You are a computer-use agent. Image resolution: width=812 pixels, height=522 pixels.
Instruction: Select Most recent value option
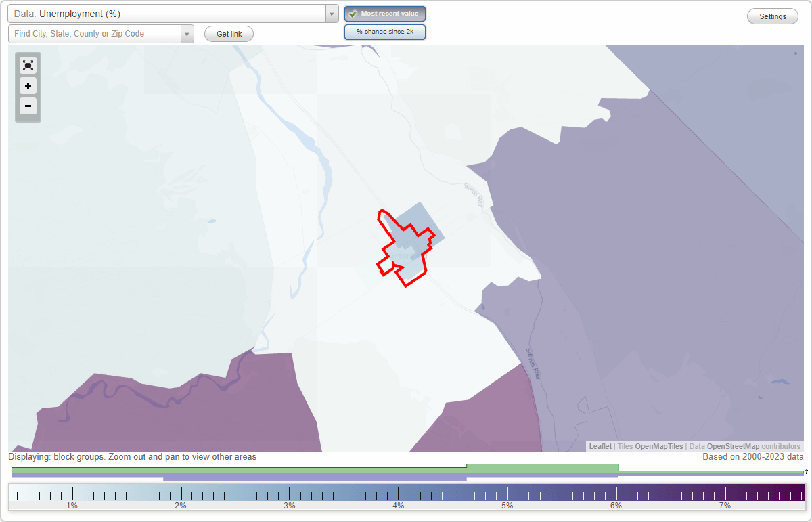(x=385, y=14)
